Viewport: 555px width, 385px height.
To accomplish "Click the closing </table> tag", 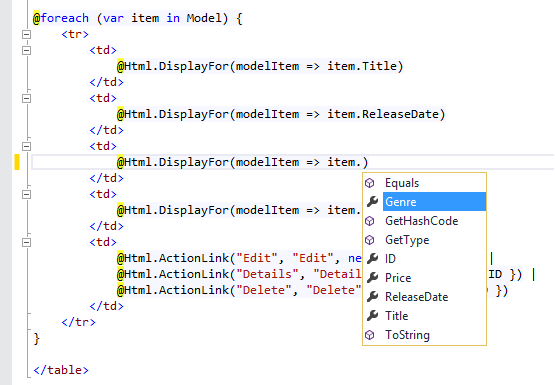I will tap(61, 370).
